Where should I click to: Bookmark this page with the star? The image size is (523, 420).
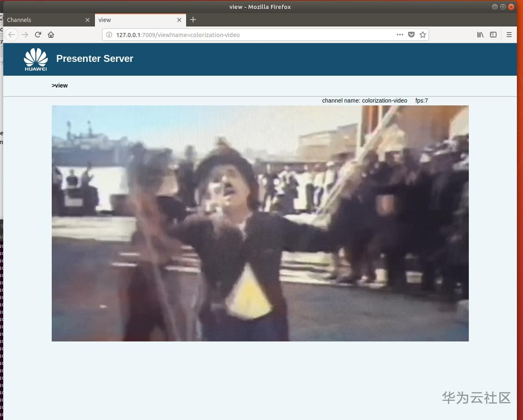[422, 35]
